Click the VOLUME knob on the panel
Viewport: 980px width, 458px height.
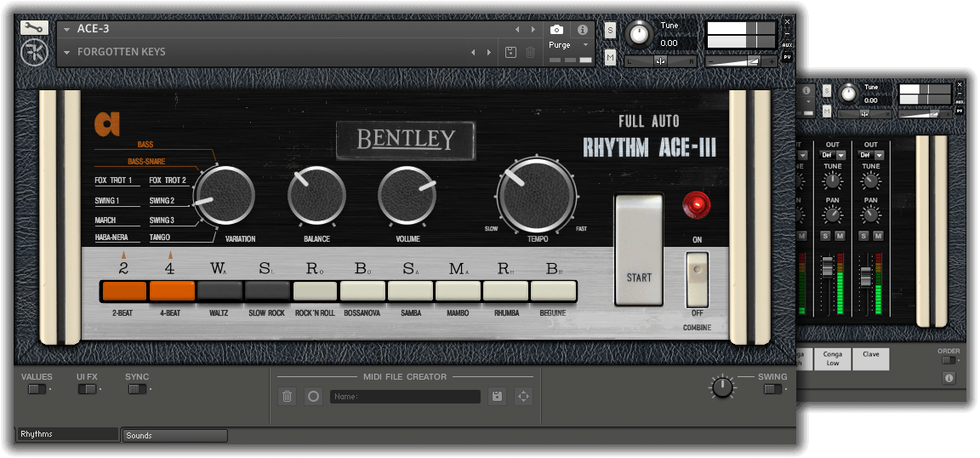[407, 195]
